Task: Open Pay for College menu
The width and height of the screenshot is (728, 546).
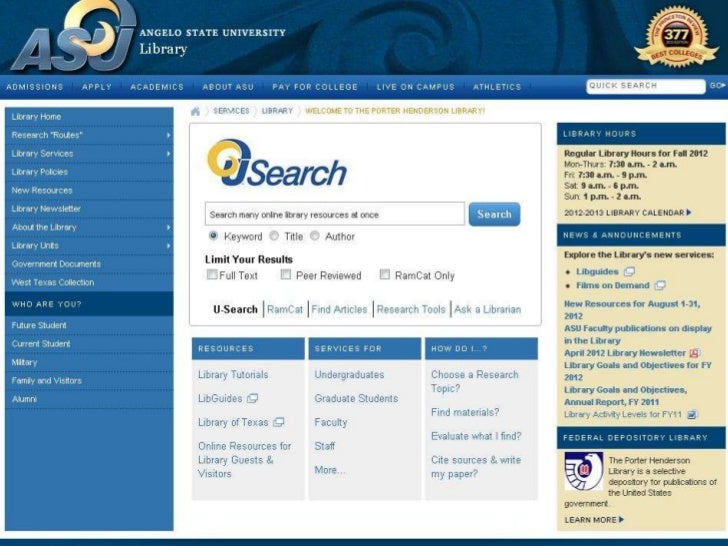Action: (x=315, y=87)
